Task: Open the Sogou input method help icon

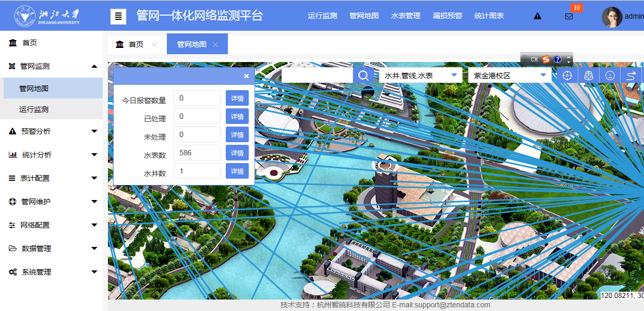Action: coord(557,59)
